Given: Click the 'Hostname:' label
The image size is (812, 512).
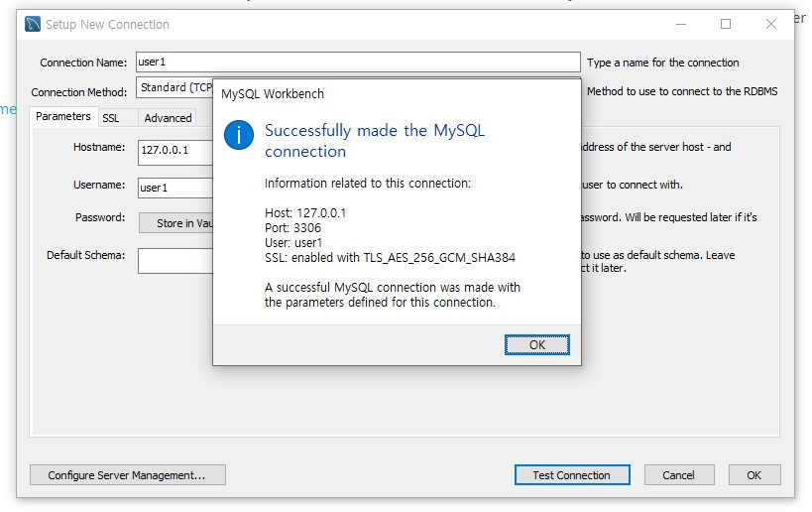Looking at the screenshot, I should click(x=99, y=147).
